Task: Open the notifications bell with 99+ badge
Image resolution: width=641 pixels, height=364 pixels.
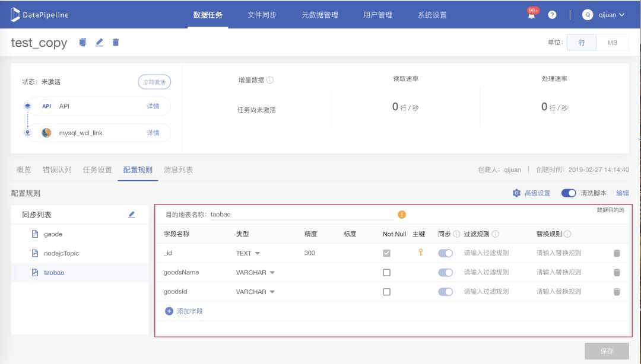Action: tap(531, 15)
